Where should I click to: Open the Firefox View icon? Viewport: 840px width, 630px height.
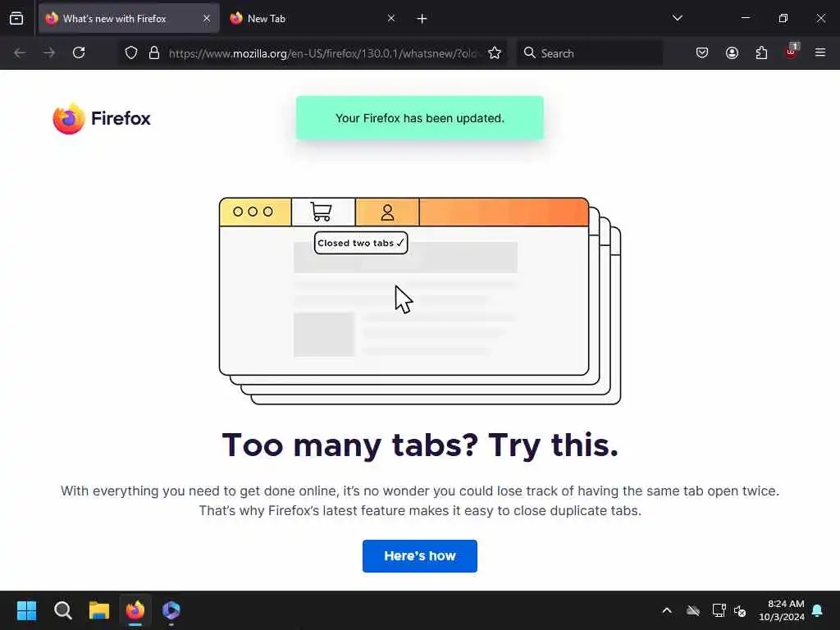16,18
